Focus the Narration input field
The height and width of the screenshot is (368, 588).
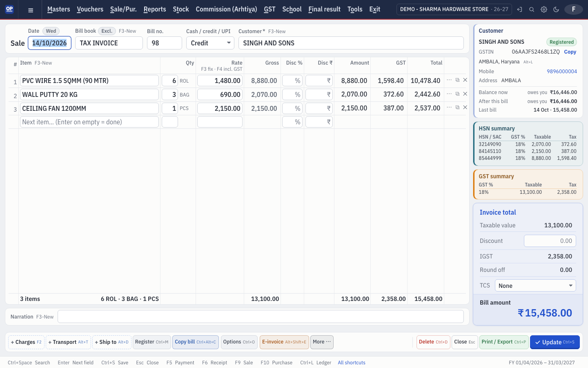click(x=261, y=316)
